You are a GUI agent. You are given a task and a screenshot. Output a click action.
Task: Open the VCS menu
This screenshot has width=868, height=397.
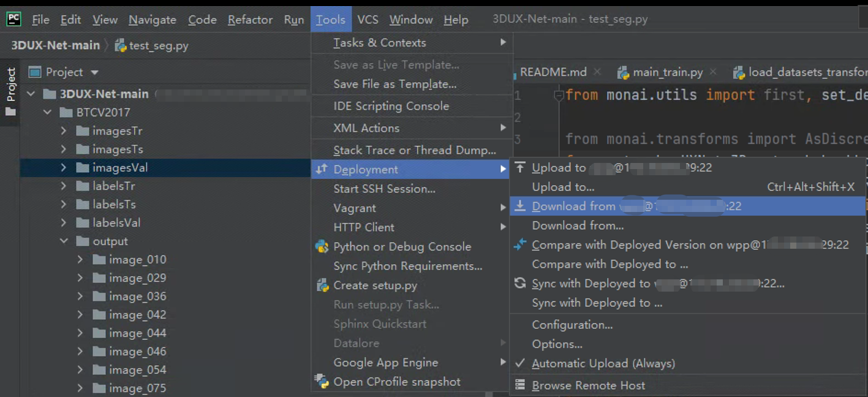tap(368, 20)
